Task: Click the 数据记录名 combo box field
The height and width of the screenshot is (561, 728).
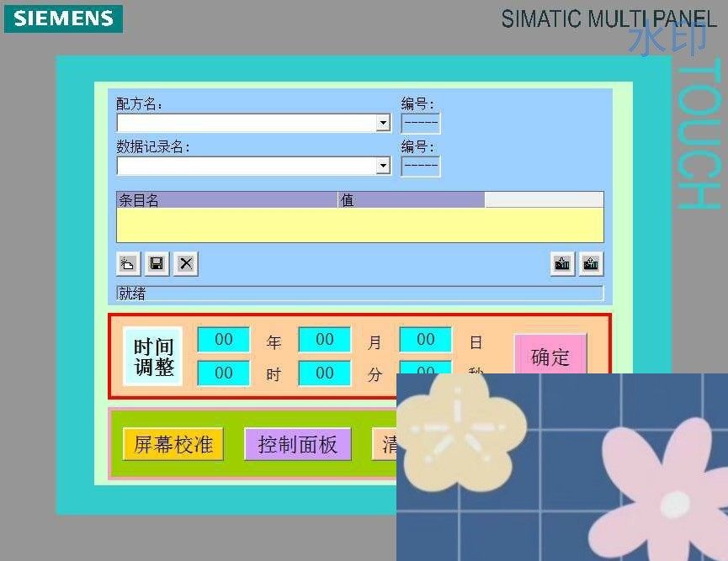Action: [x=253, y=166]
